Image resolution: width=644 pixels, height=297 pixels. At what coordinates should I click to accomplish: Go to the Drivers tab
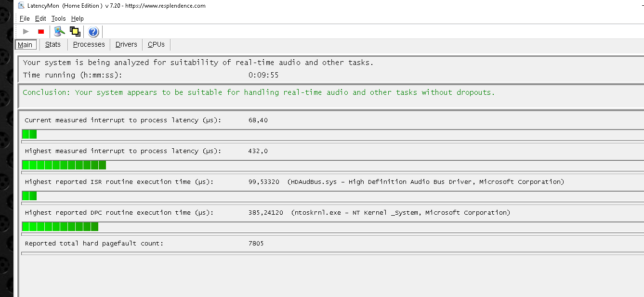(x=126, y=44)
